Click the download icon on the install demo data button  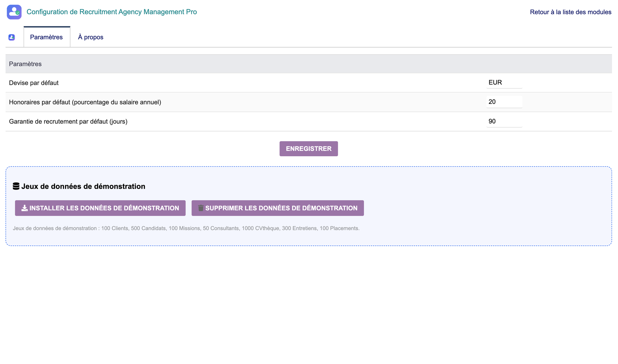[x=24, y=208]
